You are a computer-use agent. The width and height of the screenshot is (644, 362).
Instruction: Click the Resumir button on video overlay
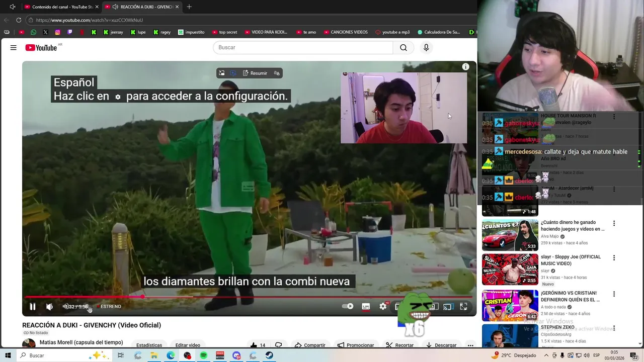point(255,73)
